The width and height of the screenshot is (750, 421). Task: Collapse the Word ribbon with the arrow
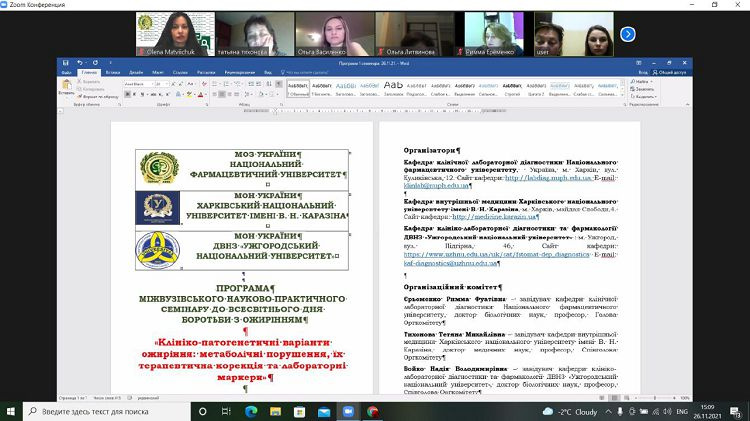[687, 104]
